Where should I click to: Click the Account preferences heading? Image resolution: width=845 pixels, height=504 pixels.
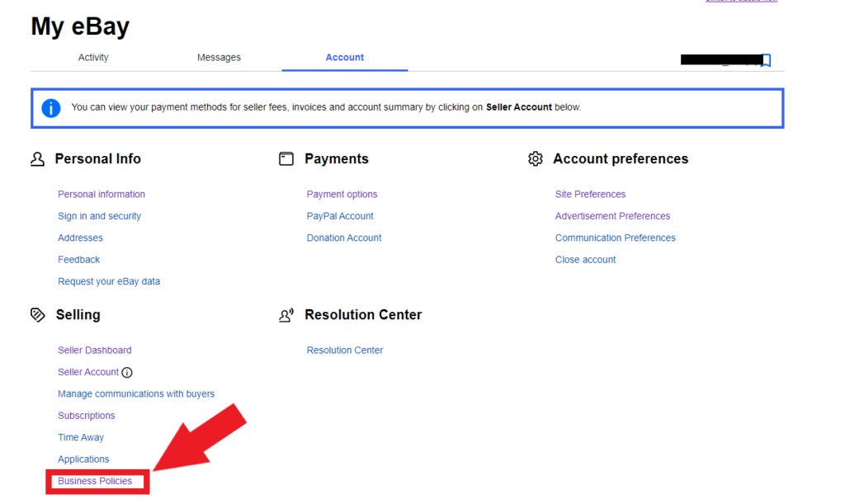click(x=621, y=159)
